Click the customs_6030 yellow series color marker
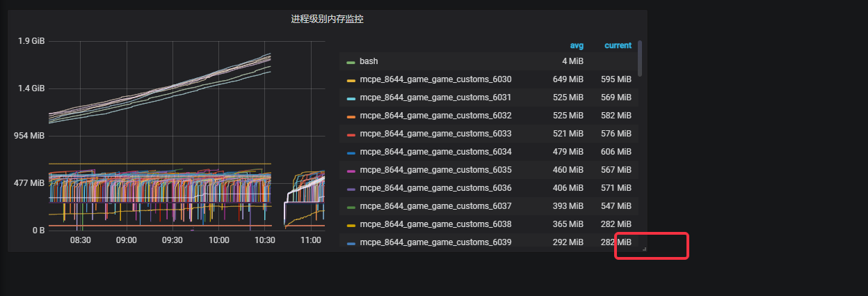 (351, 80)
